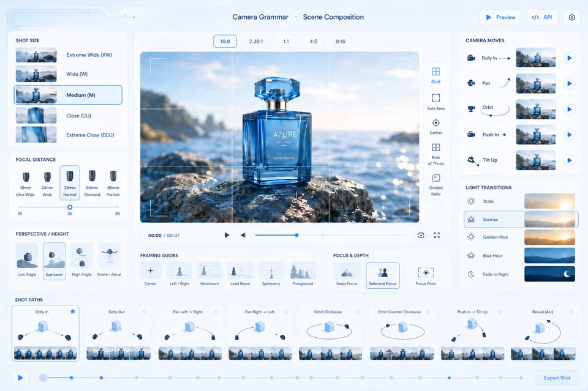Switch to 2.39:1 aspect ratio
588x391 pixels.
pos(256,41)
